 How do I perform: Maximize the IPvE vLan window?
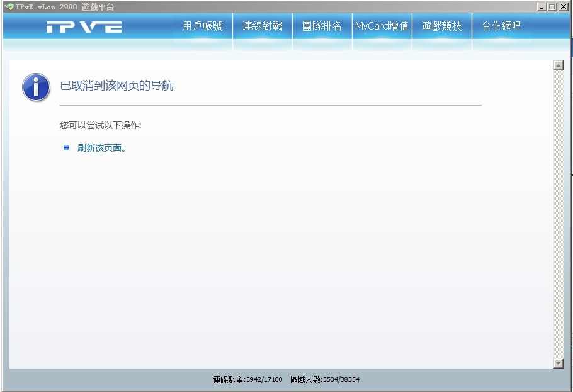click(x=552, y=6)
